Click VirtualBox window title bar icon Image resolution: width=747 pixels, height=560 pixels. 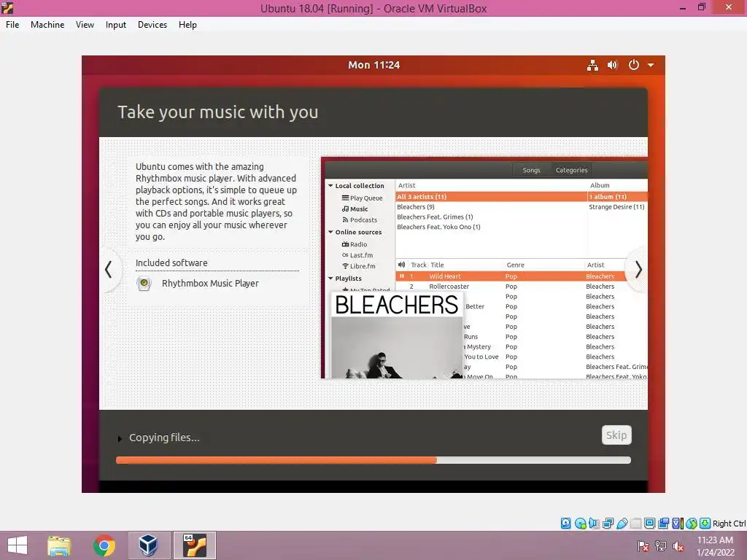7,7
